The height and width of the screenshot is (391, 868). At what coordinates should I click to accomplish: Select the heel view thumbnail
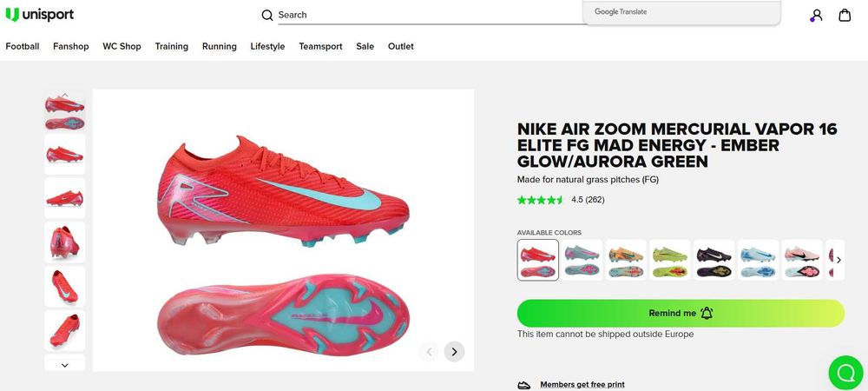tap(65, 242)
